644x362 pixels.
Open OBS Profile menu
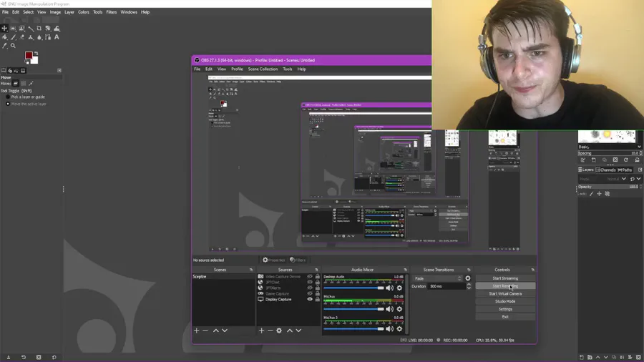(x=237, y=69)
